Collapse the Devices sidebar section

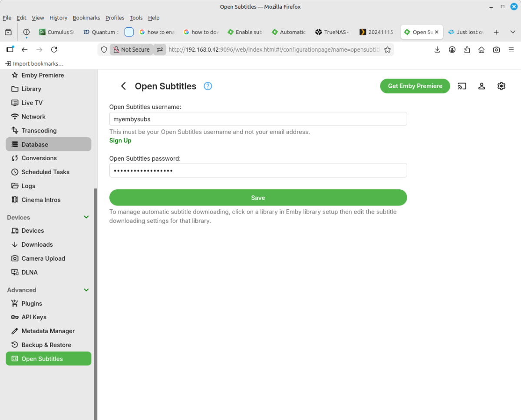pyautogui.click(x=86, y=217)
